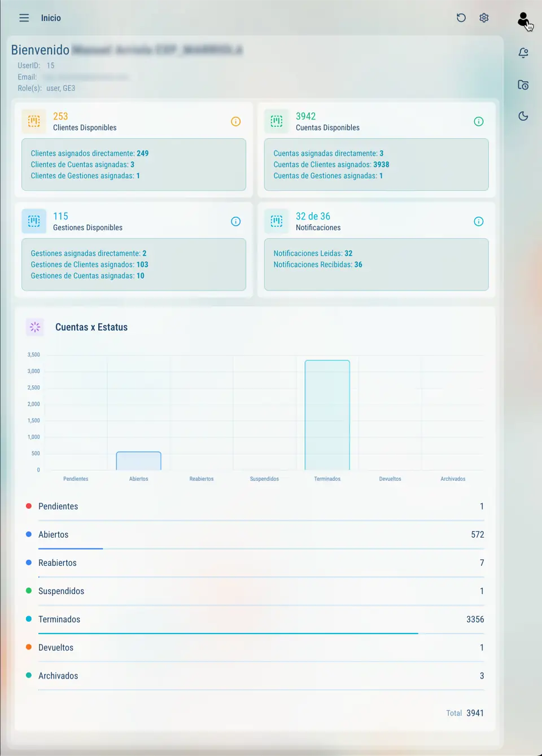
Task: Click the Notificaciones Leidas value
Action: (313, 253)
